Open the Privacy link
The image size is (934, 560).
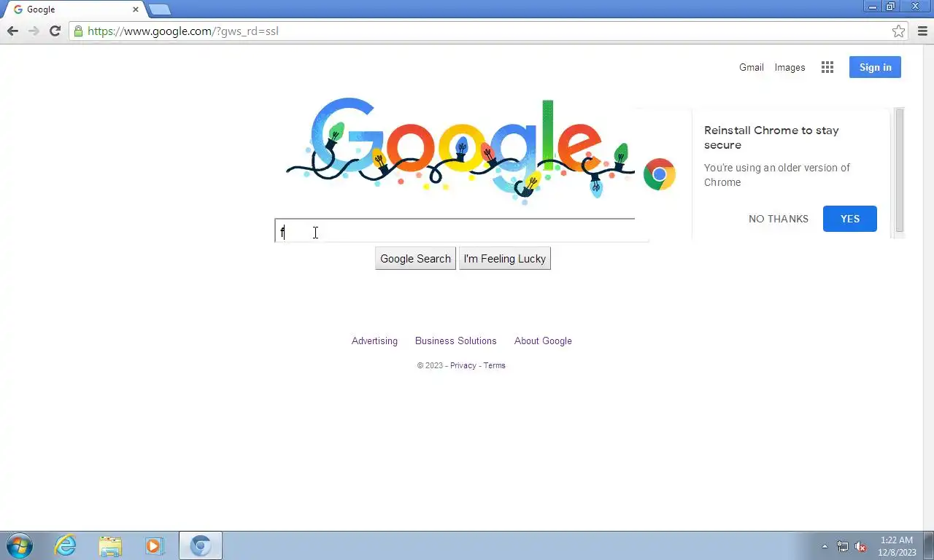pyautogui.click(x=463, y=365)
